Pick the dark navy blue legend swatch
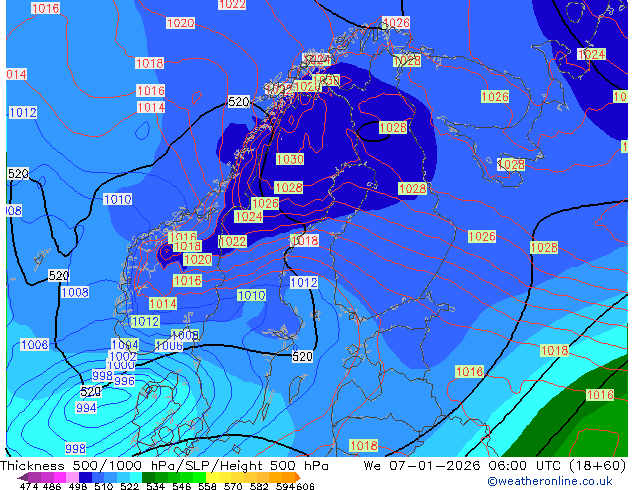The width and height of the screenshot is (634, 490). (x=85, y=477)
